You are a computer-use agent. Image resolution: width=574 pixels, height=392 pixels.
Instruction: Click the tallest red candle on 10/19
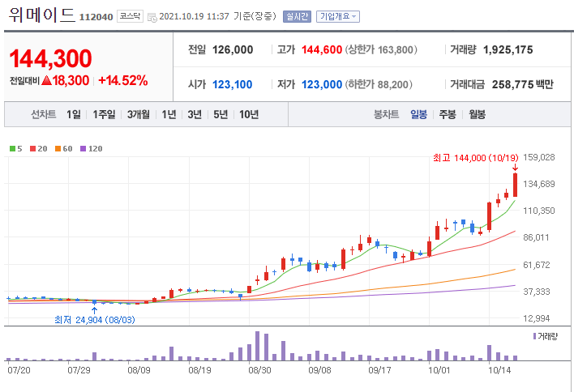[515, 185]
